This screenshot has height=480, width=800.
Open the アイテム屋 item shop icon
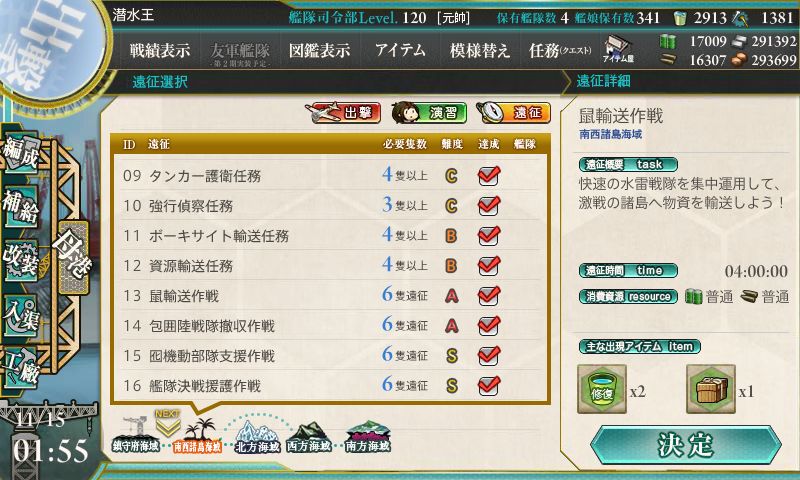tap(618, 50)
